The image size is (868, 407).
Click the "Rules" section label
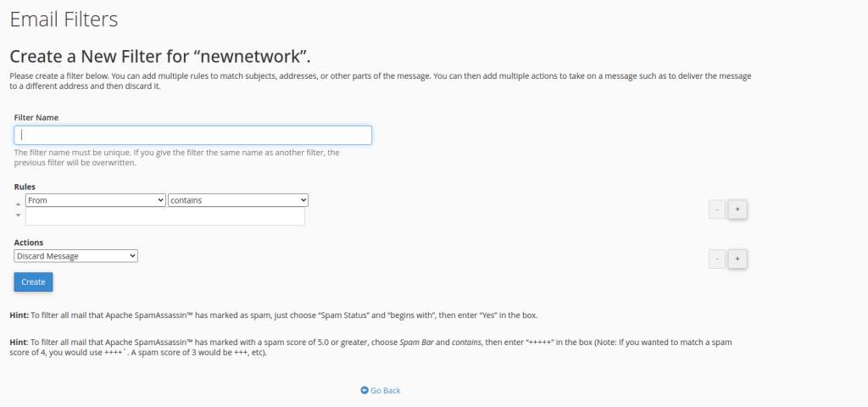point(25,187)
